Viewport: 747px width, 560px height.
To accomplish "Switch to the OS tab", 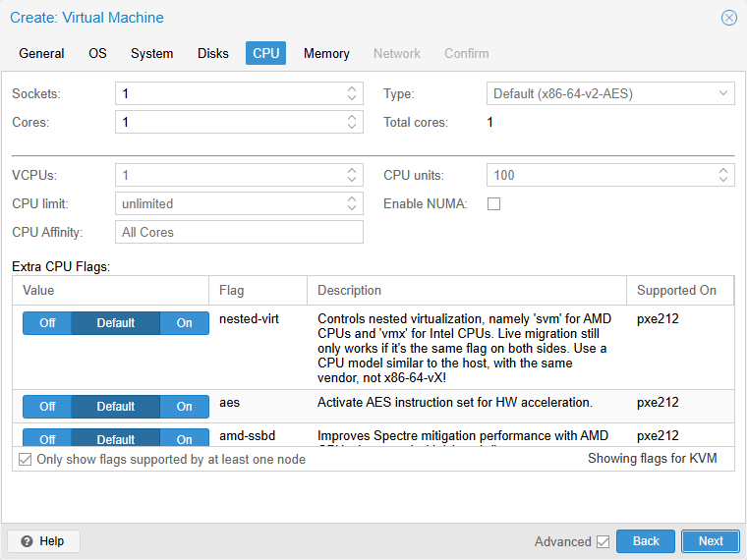I will coord(97,53).
